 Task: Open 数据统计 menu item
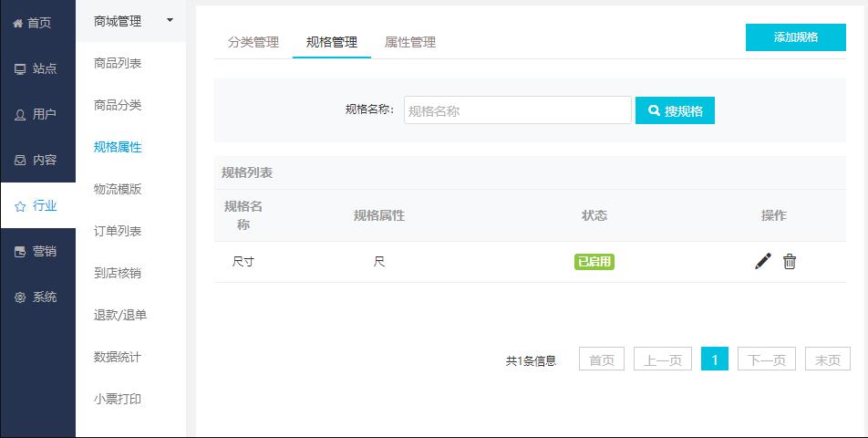tap(118, 357)
